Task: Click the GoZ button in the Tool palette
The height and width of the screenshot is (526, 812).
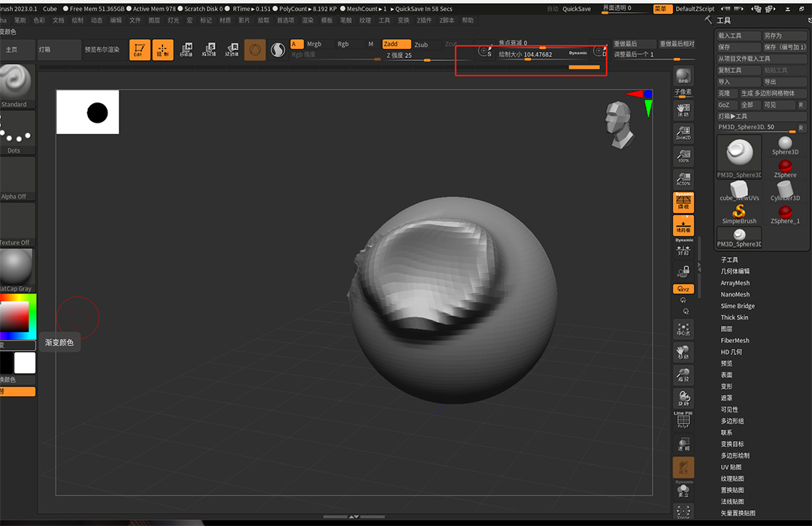Action: click(723, 105)
